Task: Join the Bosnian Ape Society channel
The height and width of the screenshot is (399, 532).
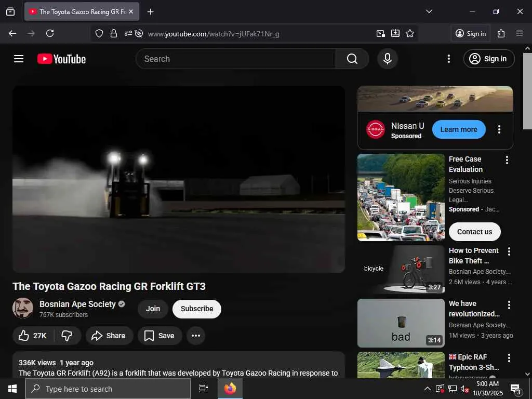Action: click(x=153, y=309)
